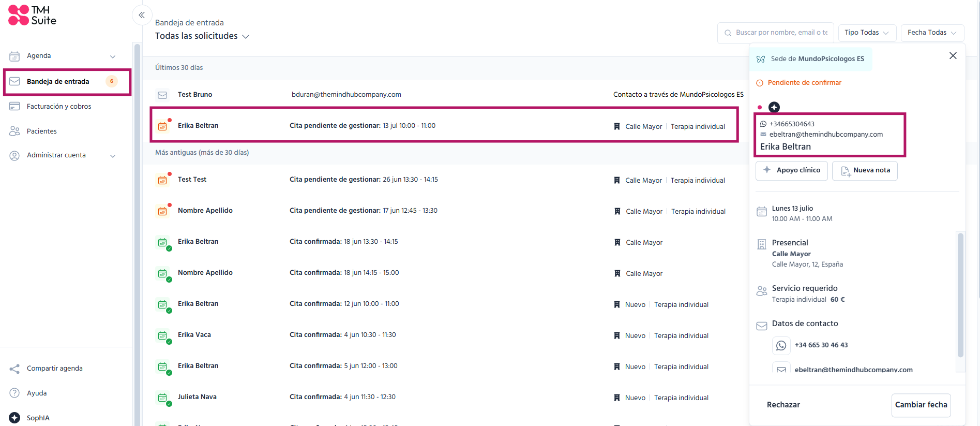Click the SophIA sparkle icon in sidebar
Image resolution: width=980 pixels, height=426 pixels.
click(x=14, y=418)
